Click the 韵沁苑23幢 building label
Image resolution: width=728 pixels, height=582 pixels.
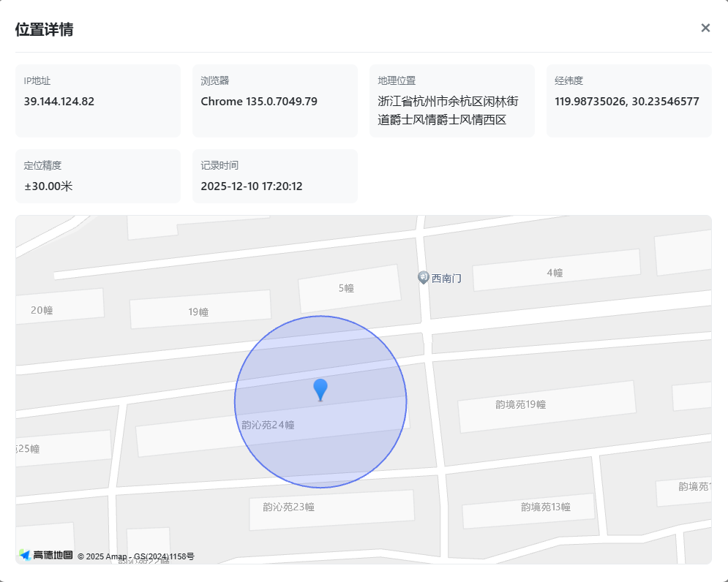tap(288, 507)
